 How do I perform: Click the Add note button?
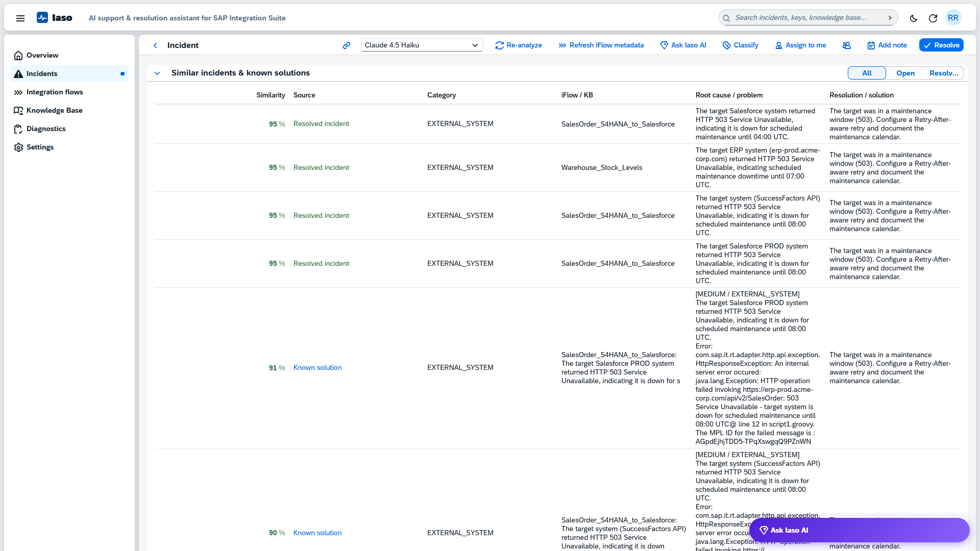click(x=887, y=45)
